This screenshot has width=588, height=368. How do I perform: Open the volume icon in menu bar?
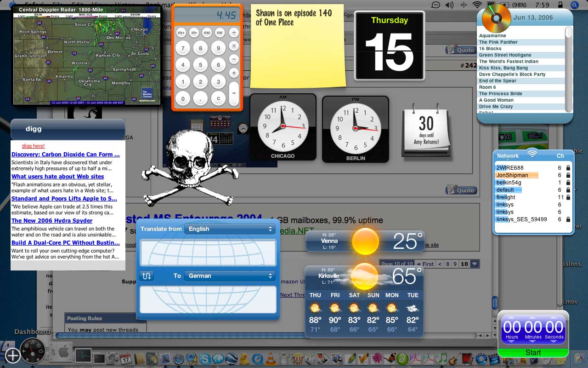click(x=449, y=5)
